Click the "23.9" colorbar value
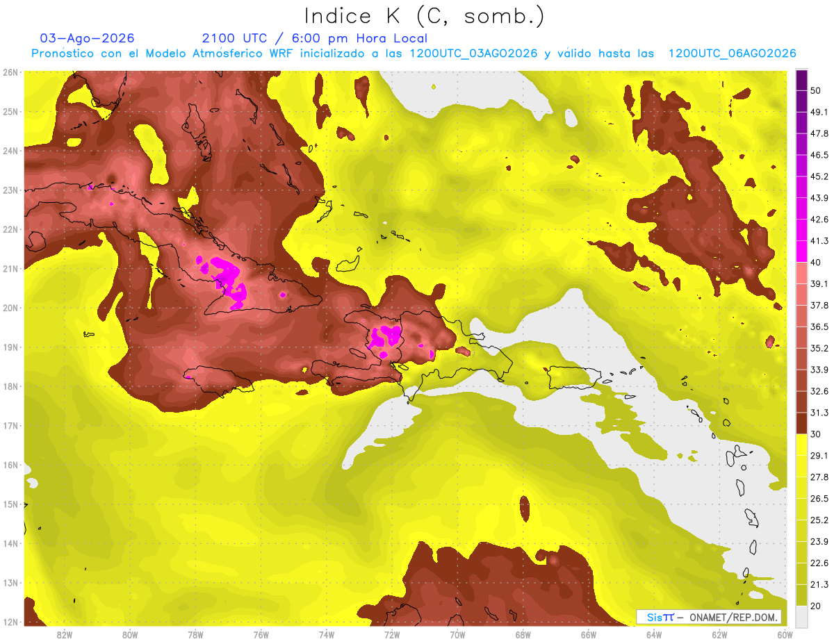The width and height of the screenshot is (834, 644). click(819, 542)
